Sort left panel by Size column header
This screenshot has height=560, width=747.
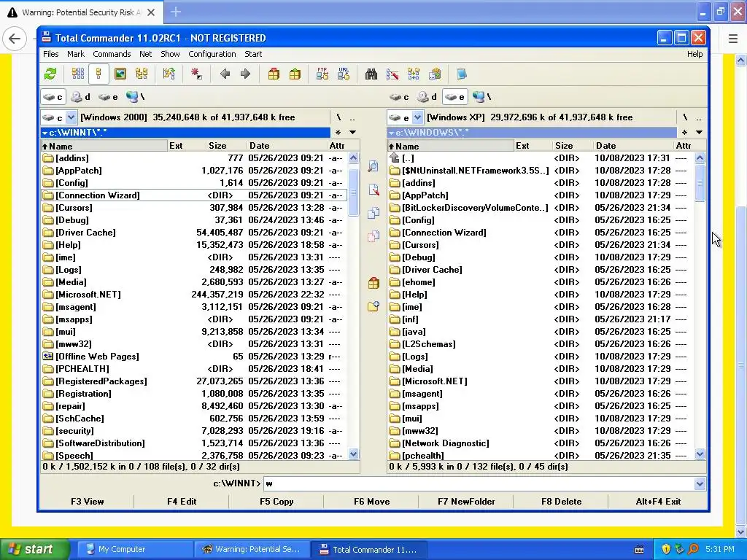(x=226, y=146)
